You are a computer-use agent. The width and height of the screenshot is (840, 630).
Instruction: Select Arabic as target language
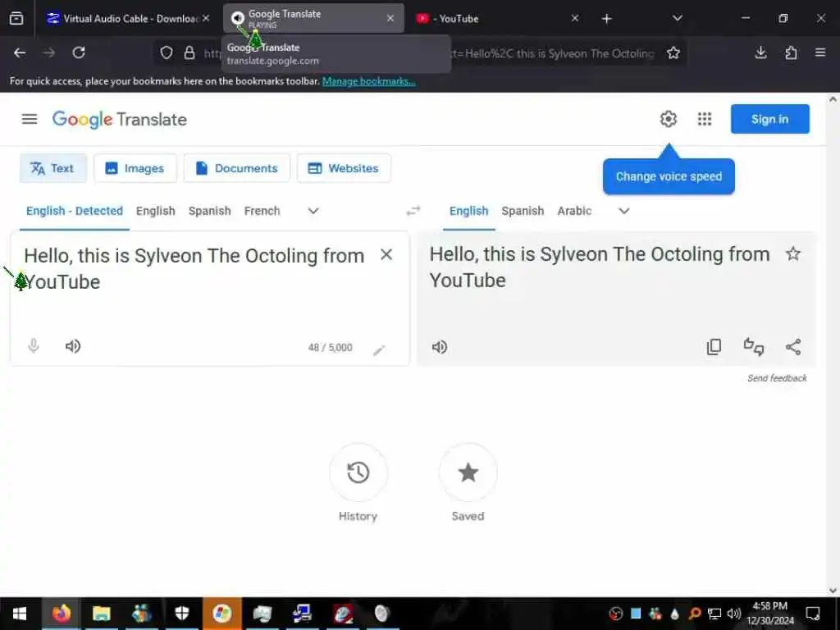574,211
